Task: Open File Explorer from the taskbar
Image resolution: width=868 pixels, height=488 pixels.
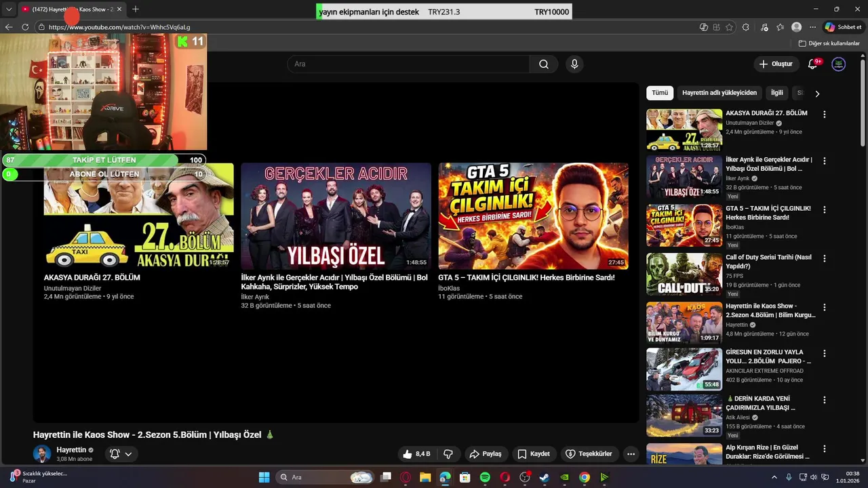Action: (425, 477)
